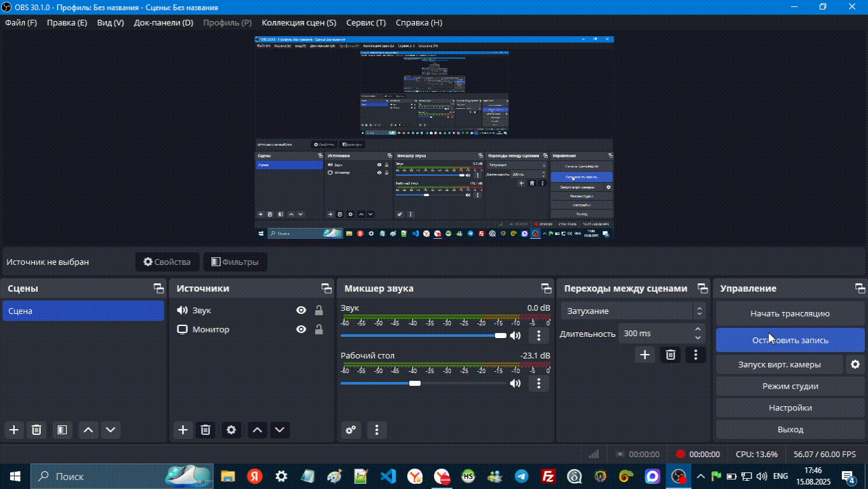Viewport: 868px width, 489px height.
Task: Open advanced audio properties gears in the mixer
Action: [351, 430]
